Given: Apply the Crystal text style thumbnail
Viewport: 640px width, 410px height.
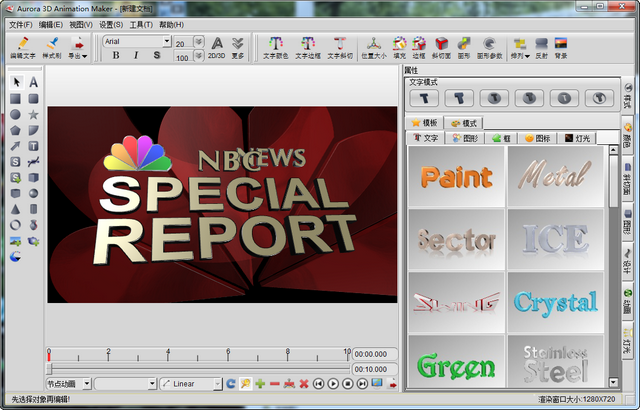Looking at the screenshot, I should point(556,302).
